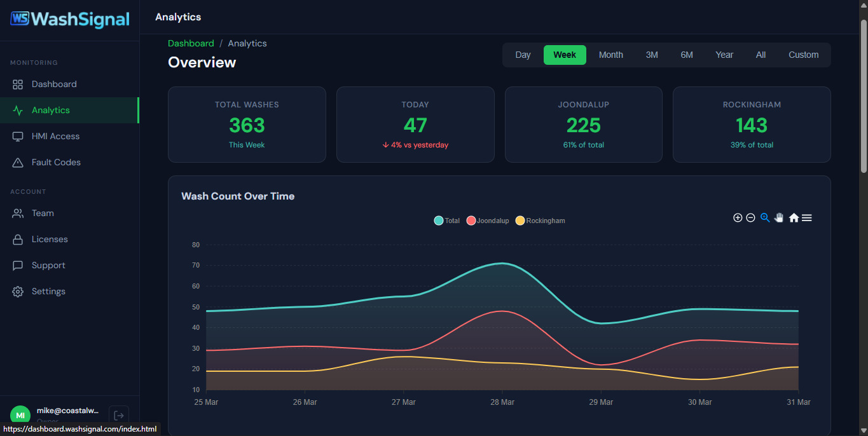The height and width of the screenshot is (436, 868).
Task: Click the Rockingham 143 stat card
Action: point(752,125)
